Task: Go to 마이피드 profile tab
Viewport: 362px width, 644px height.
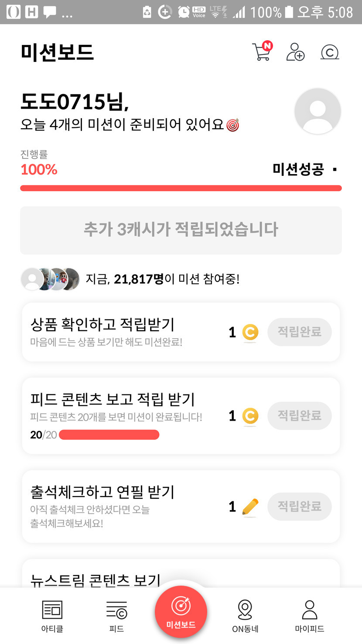Action: (310, 616)
